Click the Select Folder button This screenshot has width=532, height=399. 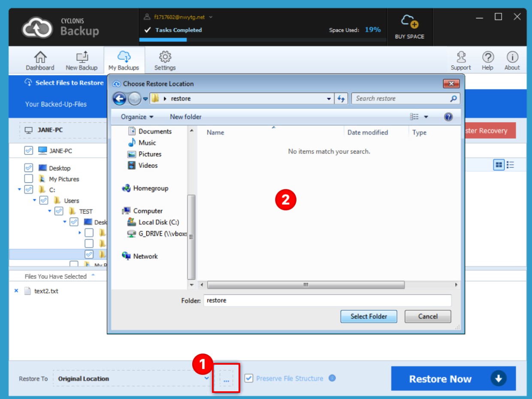click(x=369, y=317)
